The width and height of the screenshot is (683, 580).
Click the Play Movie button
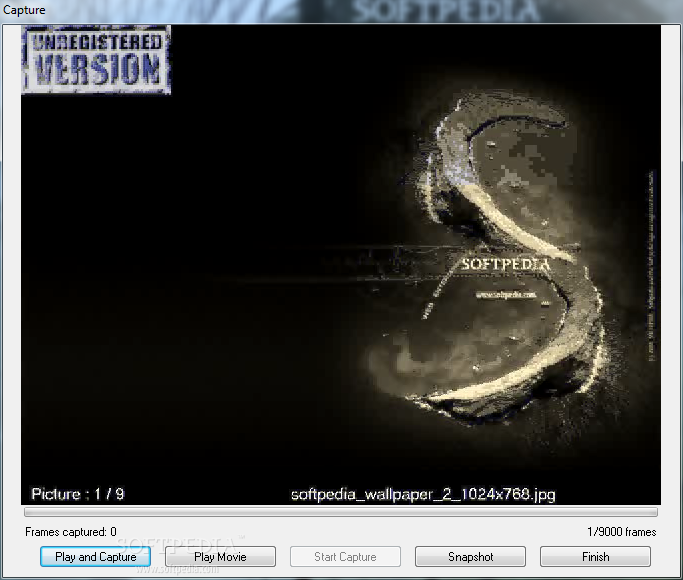(x=220, y=556)
